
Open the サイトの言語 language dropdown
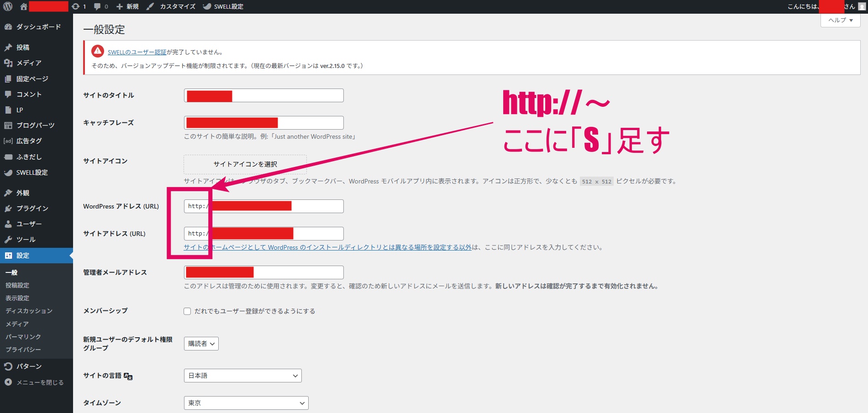tap(242, 376)
